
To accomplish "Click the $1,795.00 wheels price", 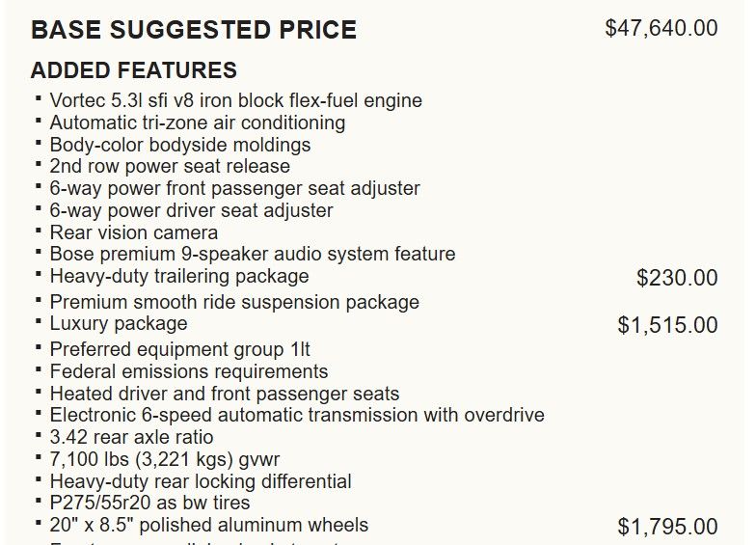I will pyautogui.click(x=667, y=527).
